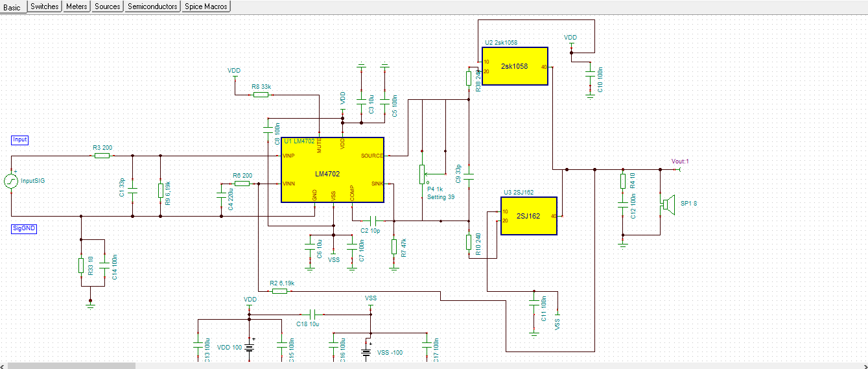Select potentiometer P4 1k

click(422, 173)
